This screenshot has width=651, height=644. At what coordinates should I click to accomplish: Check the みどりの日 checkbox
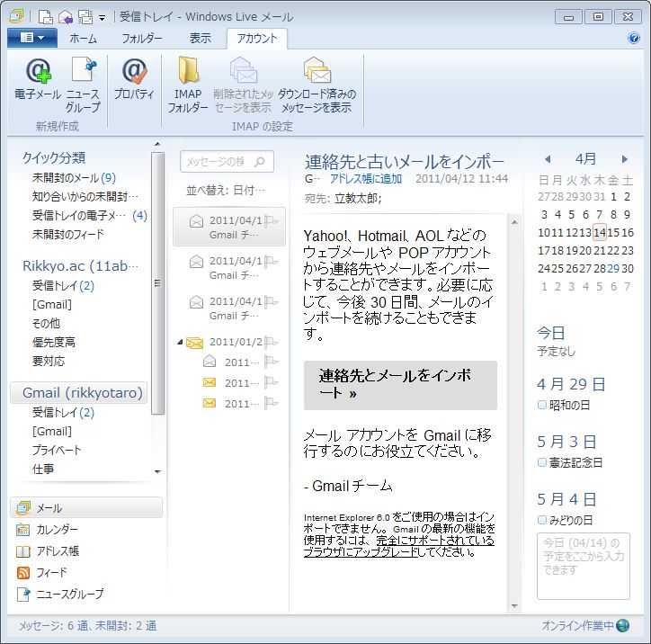pos(542,520)
